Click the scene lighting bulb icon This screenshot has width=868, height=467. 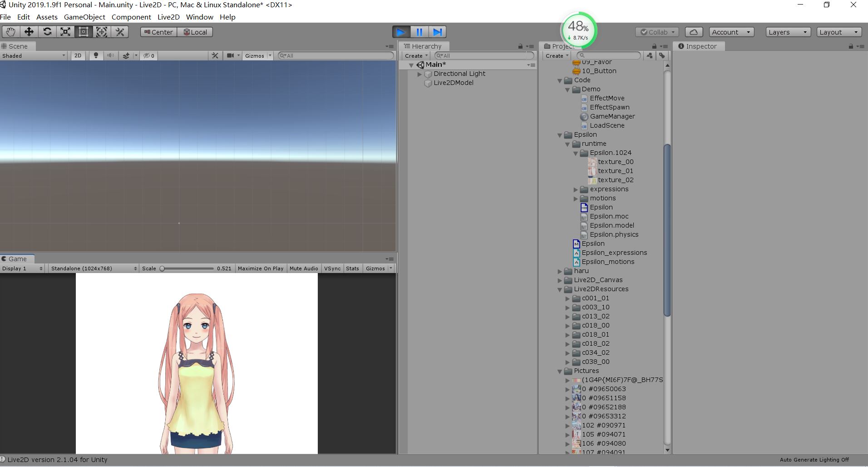coord(96,55)
